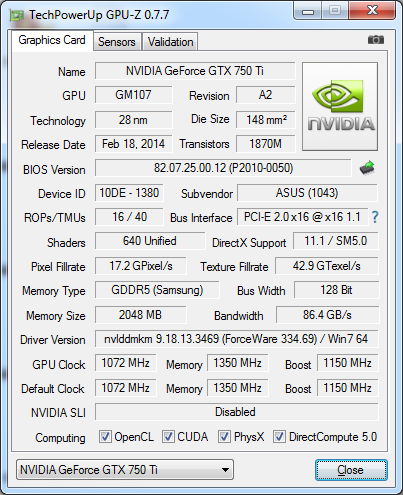Click the 'BIOS Version' label
Image resolution: width=403 pixels, height=495 pixels.
54,170
